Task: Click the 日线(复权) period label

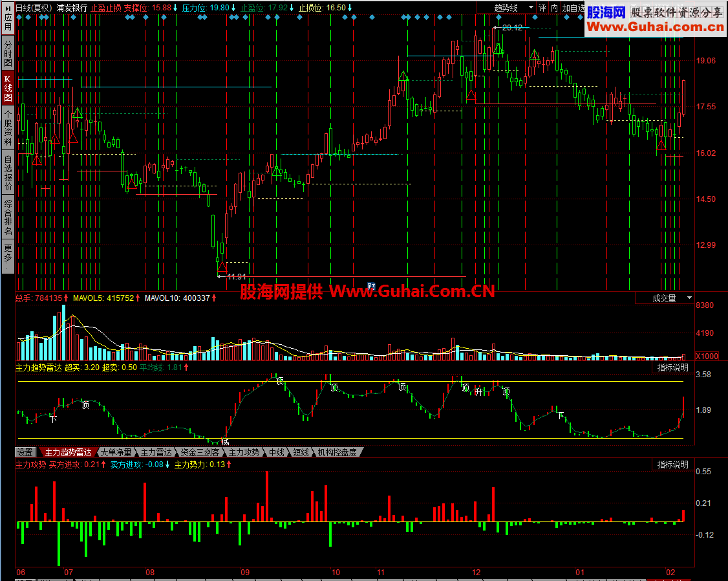Action: [x=34, y=8]
